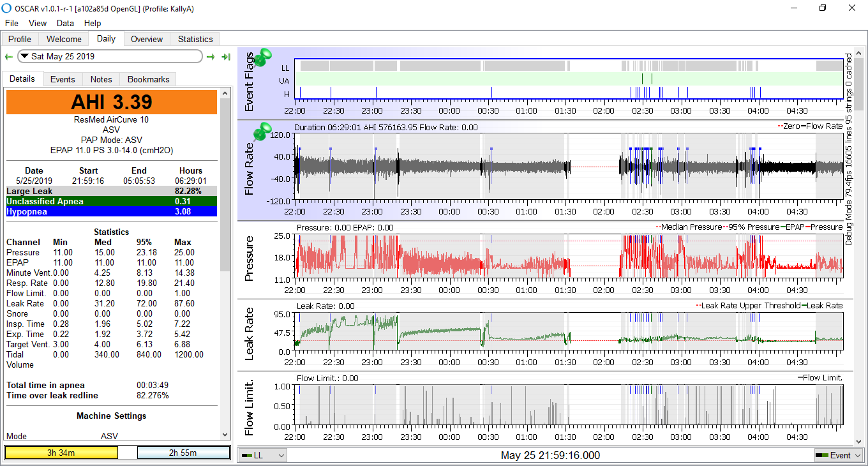Click the Unclassified Apnea green row
This screenshot has width=868, height=466.
(112, 201)
